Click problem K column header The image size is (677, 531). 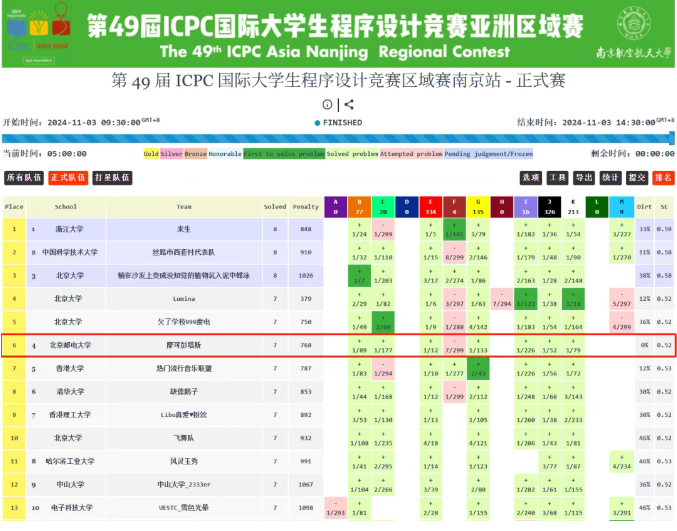point(573,207)
